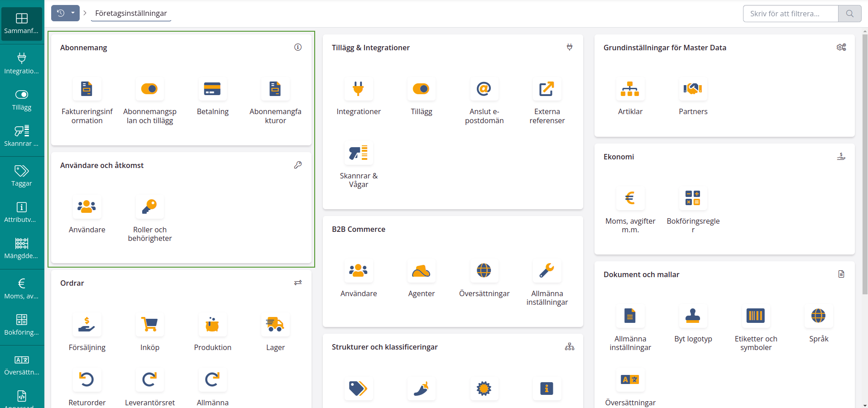The width and height of the screenshot is (868, 408).
Task: Go to Taggar in the sidebar
Action: [22, 176]
